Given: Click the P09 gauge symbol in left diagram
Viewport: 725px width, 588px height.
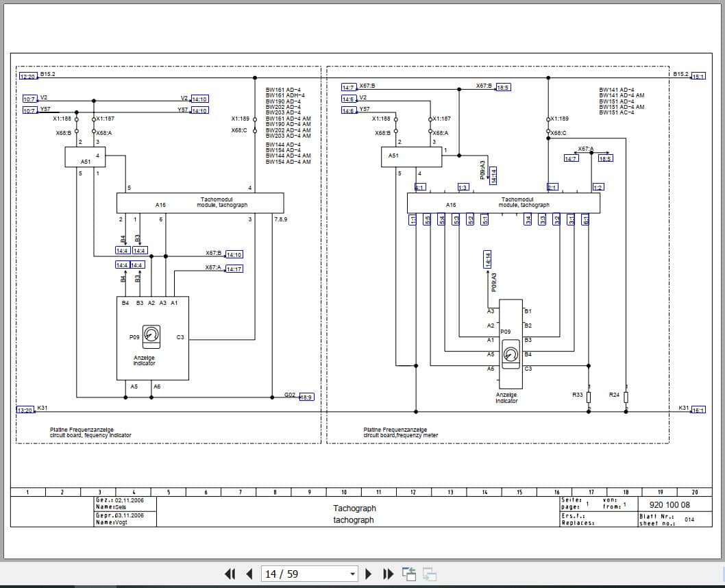Looking at the screenshot, I should [x=151, y=336].
